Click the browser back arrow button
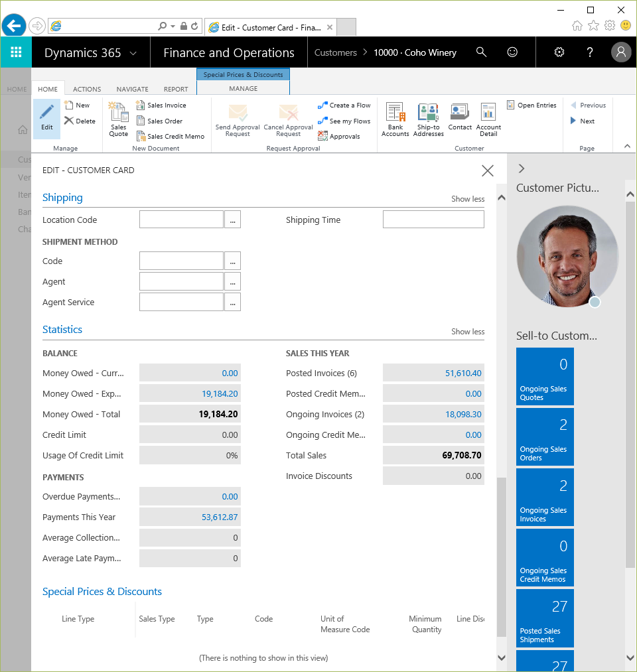The image size is (637, 672). [x=14, y=26]
